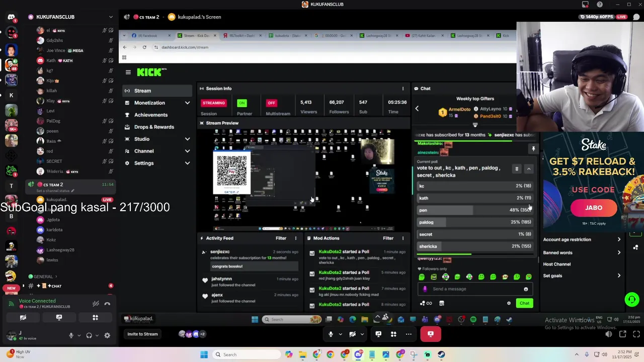Open KUKUFANSCLUB server dropdown

[x=111, y=17]
